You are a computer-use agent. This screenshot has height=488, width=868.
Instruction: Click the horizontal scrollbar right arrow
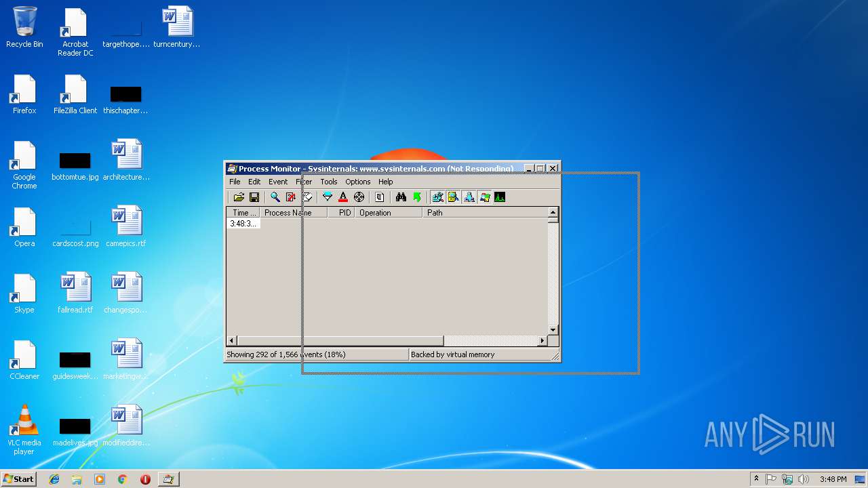[542, 340]
